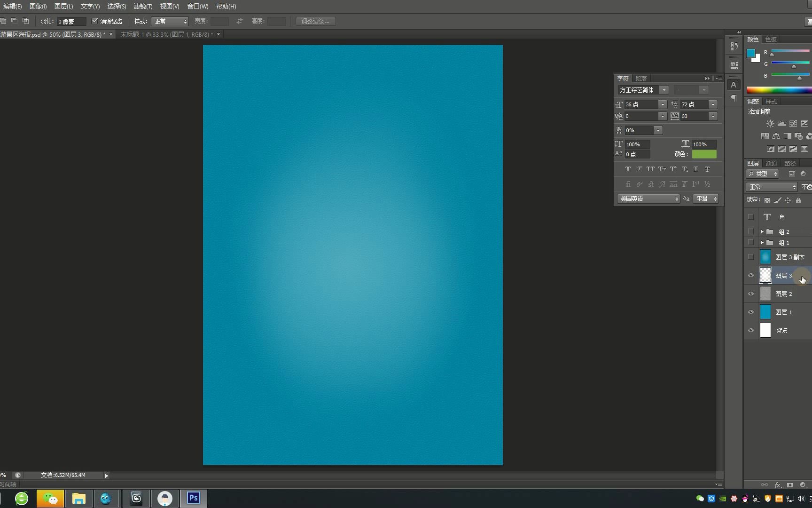Show the 图层 3 副本 layer
The image size is (812, 508).
click(750, 257)
